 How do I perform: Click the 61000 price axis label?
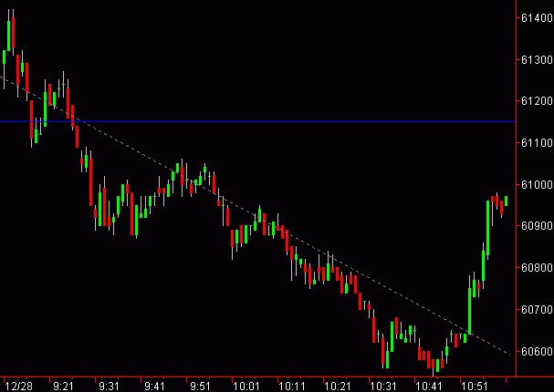pos(537,184)
